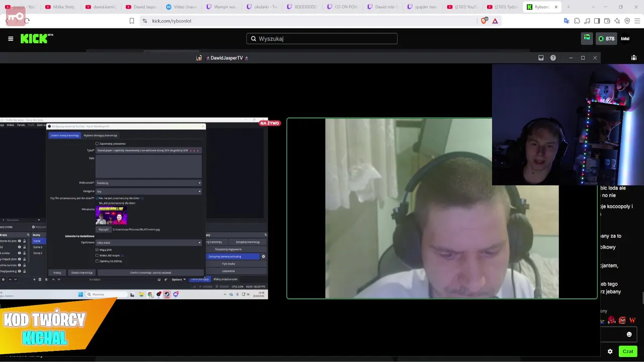Switch to the CO ON POW tab
This screenshot has width=644, height=362.
point(342,7)
